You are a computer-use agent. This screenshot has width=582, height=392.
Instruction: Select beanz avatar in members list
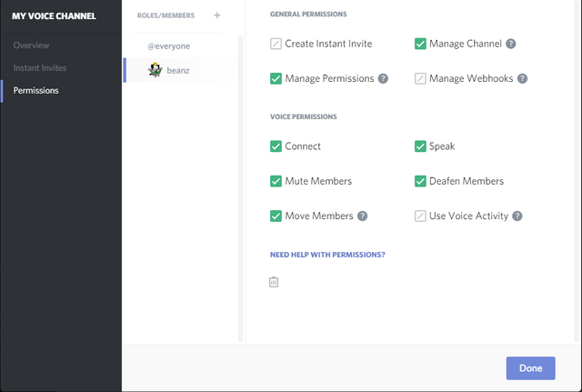click(x=156, y=70)
